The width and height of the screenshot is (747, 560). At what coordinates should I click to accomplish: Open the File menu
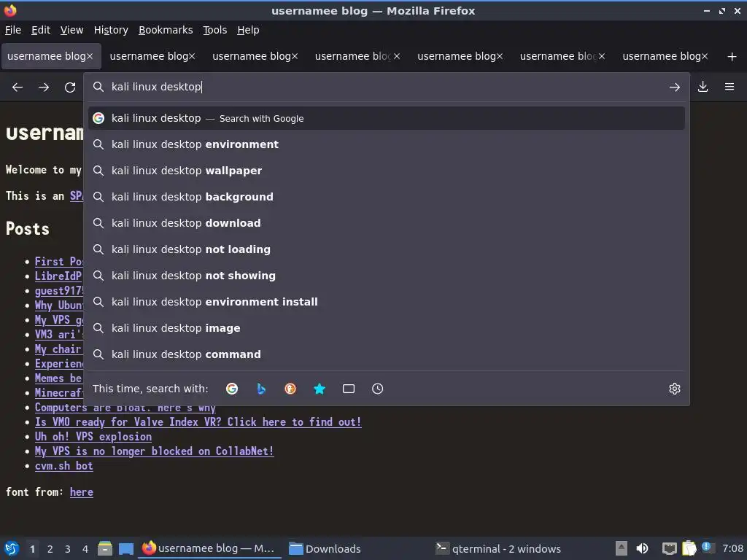(x=13, y=30)
